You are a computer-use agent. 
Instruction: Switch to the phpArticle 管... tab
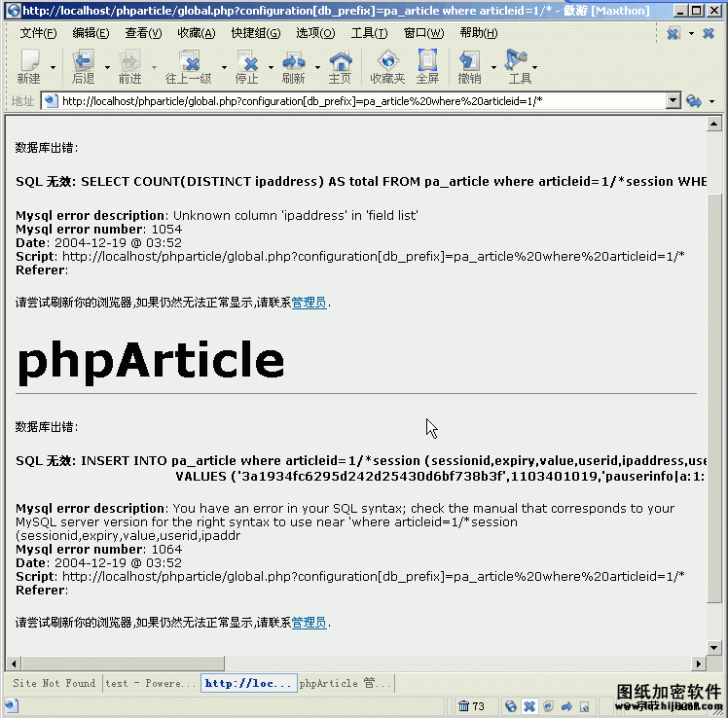[346, 683]
